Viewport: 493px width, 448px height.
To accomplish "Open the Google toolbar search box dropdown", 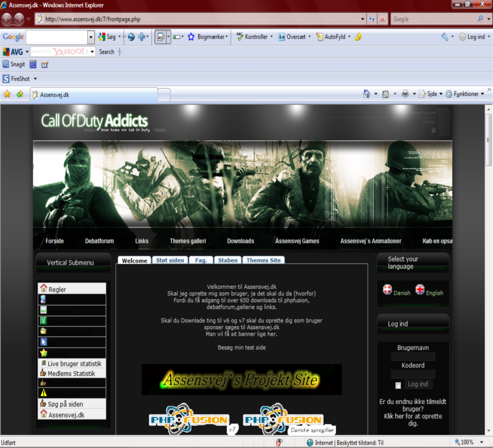I will coord(91,37).
